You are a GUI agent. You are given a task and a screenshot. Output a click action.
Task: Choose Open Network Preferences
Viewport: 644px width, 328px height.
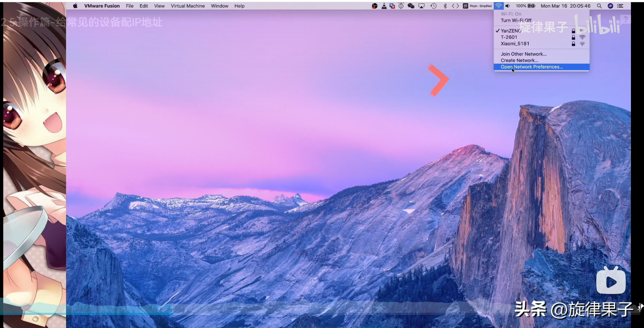click(531, 67)
